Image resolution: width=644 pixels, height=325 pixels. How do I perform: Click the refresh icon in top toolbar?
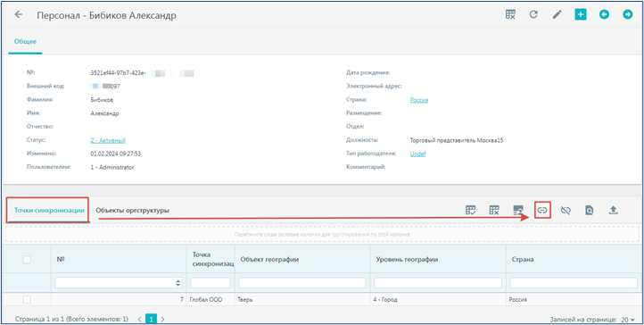[533, 15]
